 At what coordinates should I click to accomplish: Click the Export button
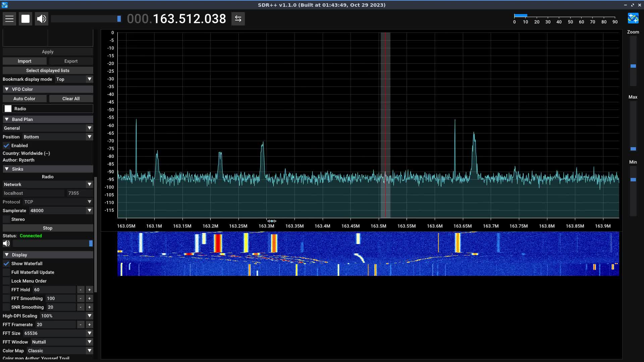point(71,61)
